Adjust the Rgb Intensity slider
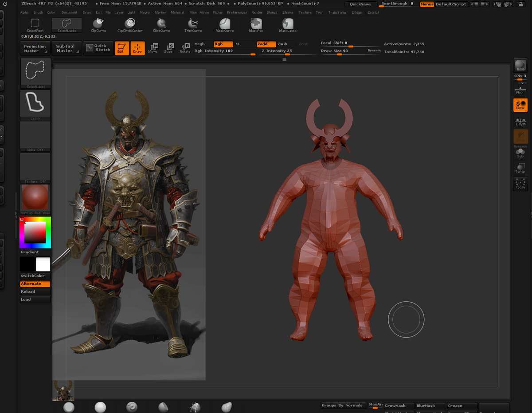This screenshot has height=413, width=532. pos(225,51)
